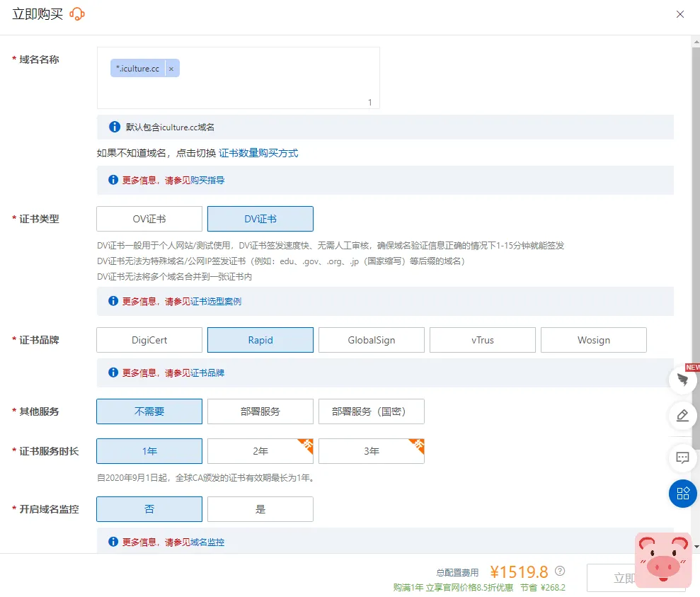Click info icon next to 证书选型案例 notice
This screenshot has height=597, width=700.
[x=113, y=301]
